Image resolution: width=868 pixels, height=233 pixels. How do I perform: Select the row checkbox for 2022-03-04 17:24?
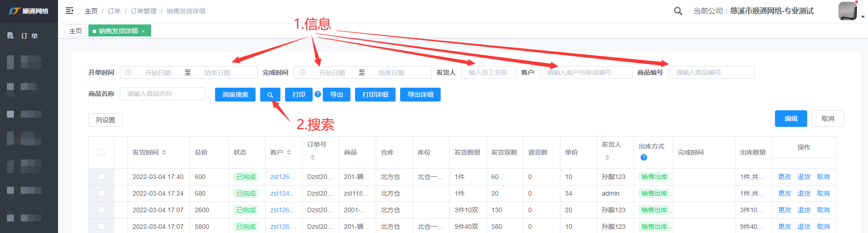pos(101,193)
